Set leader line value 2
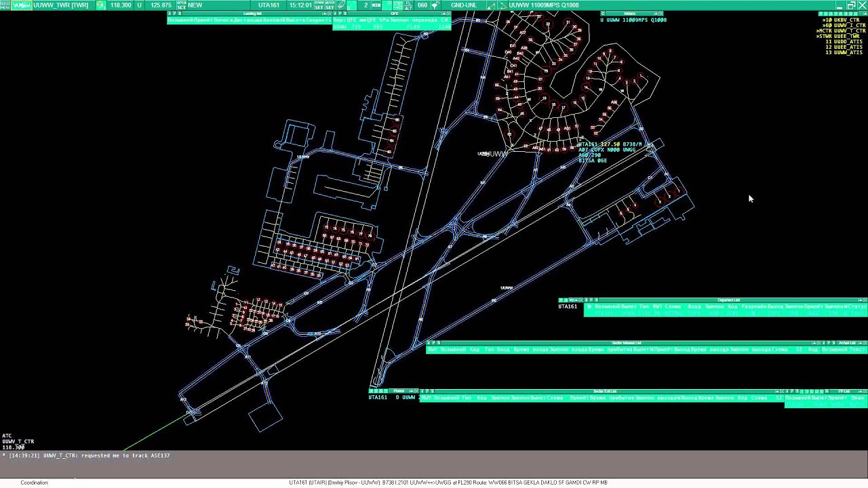868x488 pixels. tap(366, 5)
